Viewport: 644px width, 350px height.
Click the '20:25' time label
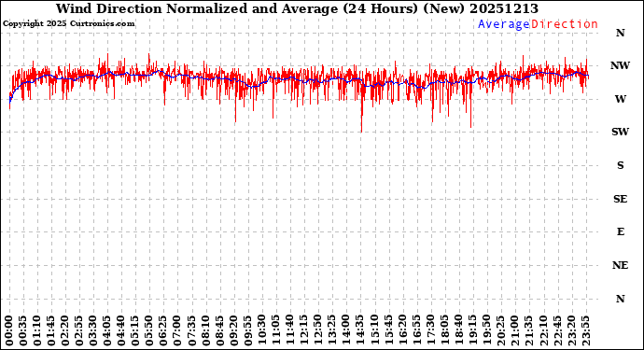(499, 330)
